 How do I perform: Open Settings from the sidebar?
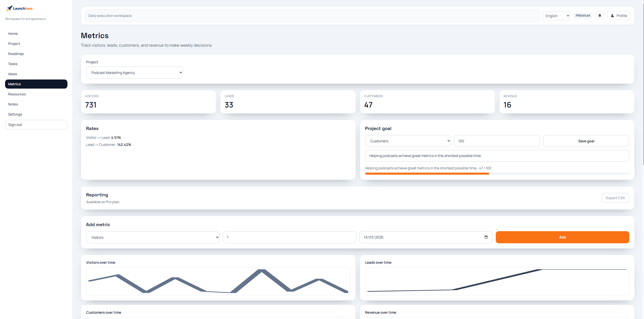[15, 114]
